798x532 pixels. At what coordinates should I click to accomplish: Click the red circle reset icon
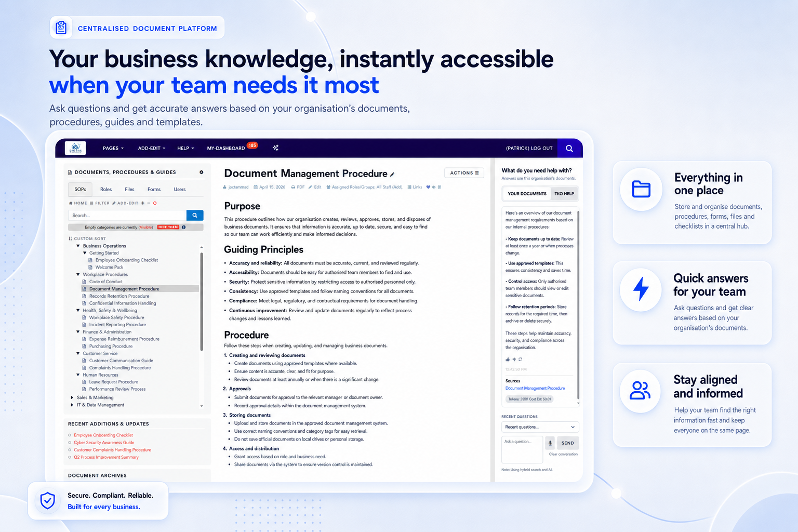click(x=155, y=203)
